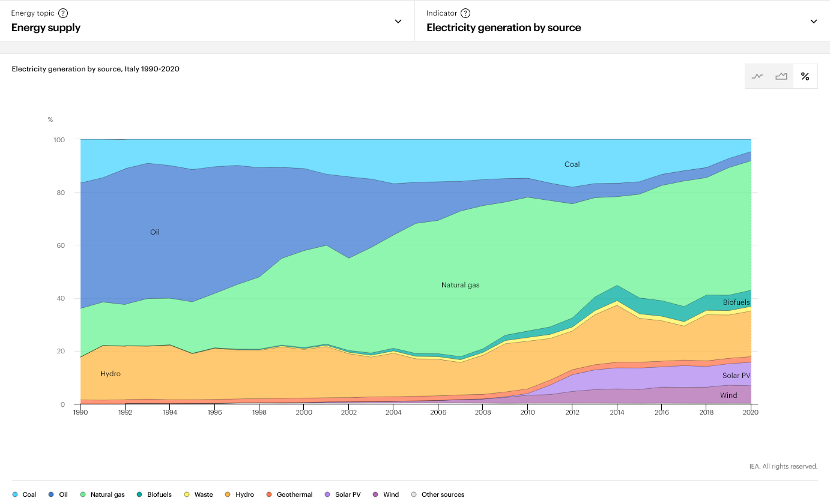Open the Energy supply selector
830x504 pixels.
(x=207, y=20)
